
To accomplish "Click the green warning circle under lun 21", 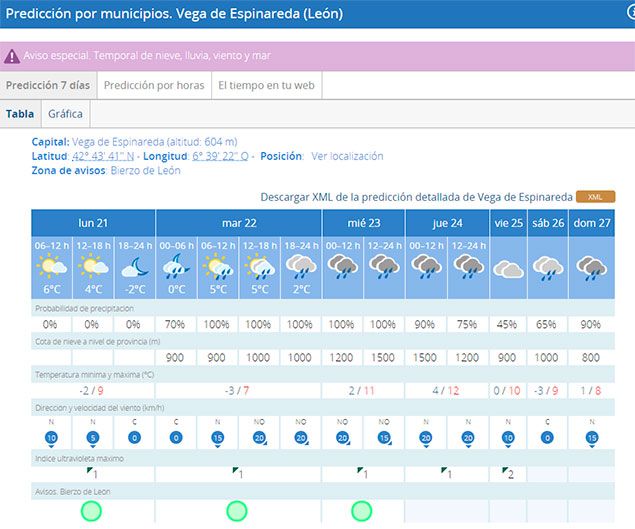I will click(x=92, y=511).
